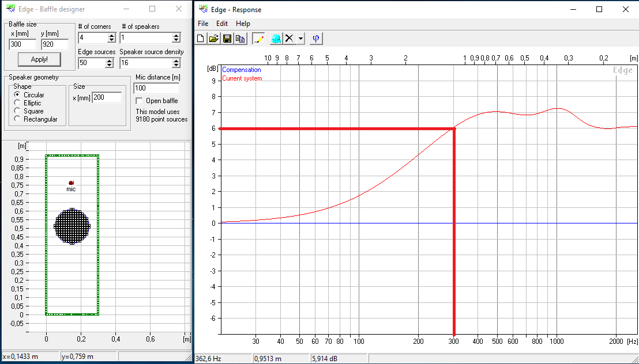639x364 pixels.
Task: Click 'Current system' legend label
Action: click(x=242, y=78)
